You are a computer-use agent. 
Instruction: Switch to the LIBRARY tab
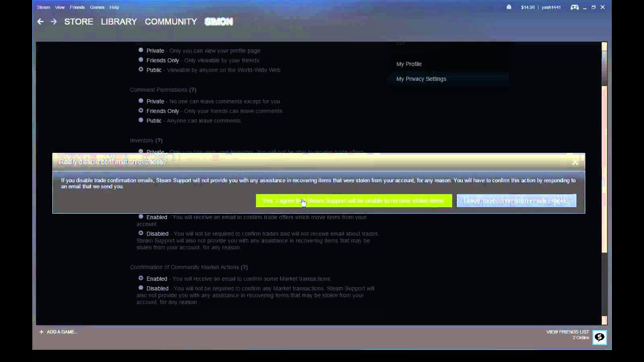click(119, 22)
